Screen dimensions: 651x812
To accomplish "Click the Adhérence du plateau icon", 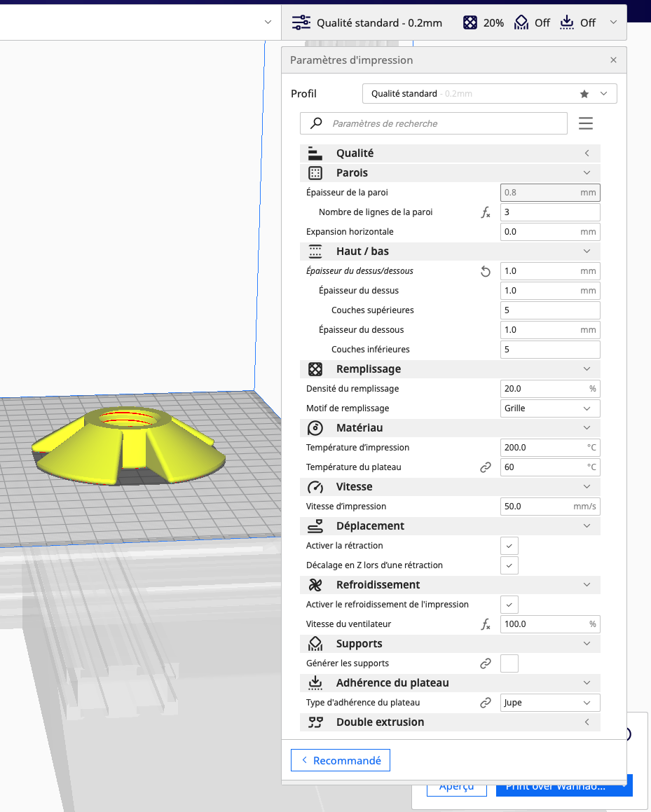I will click(315, 683).
